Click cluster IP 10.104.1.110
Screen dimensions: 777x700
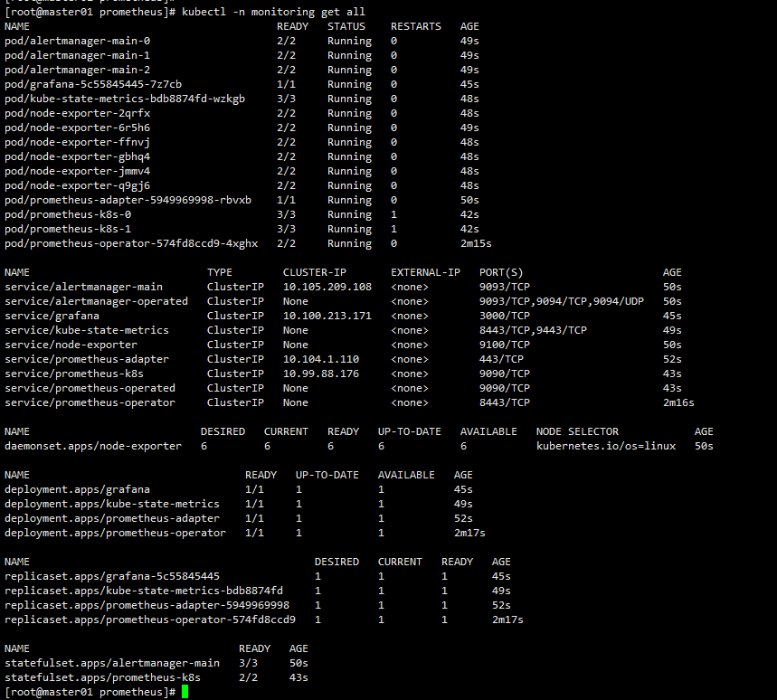tap(321, 359)
